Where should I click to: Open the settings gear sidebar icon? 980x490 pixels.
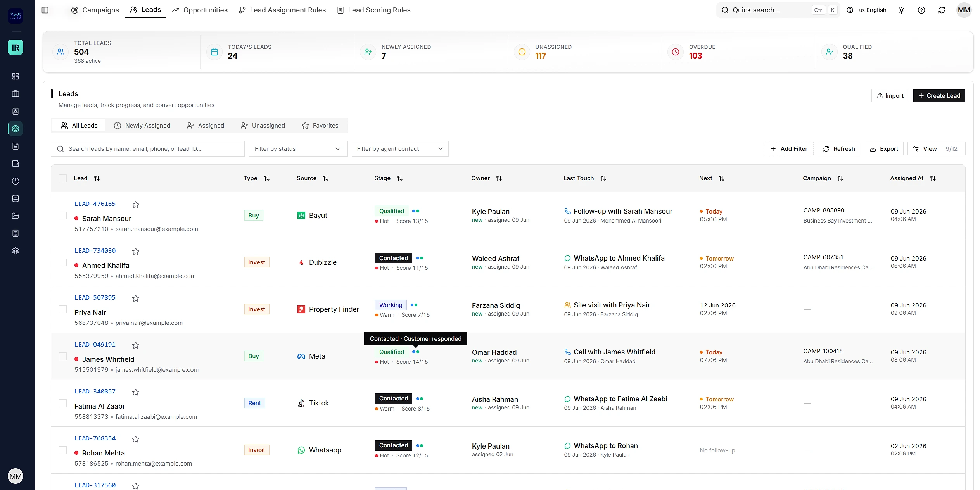(x=16, y=251)
